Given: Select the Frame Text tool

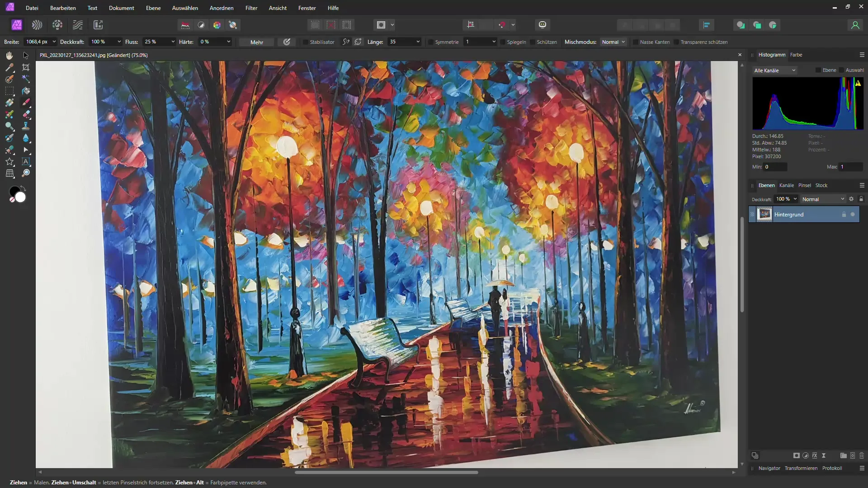Looking at the screenshot, I should [x=26, y=161].
